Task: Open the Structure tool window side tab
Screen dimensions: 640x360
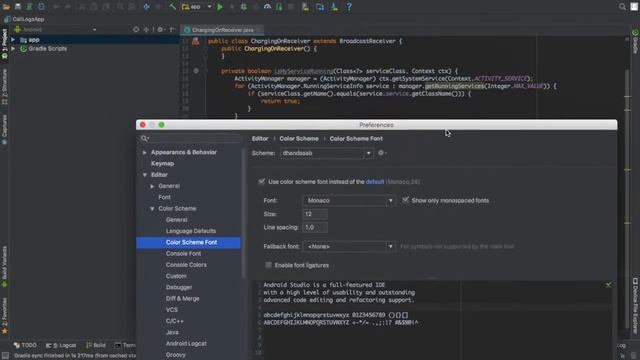Action: (x=4, y=87)
